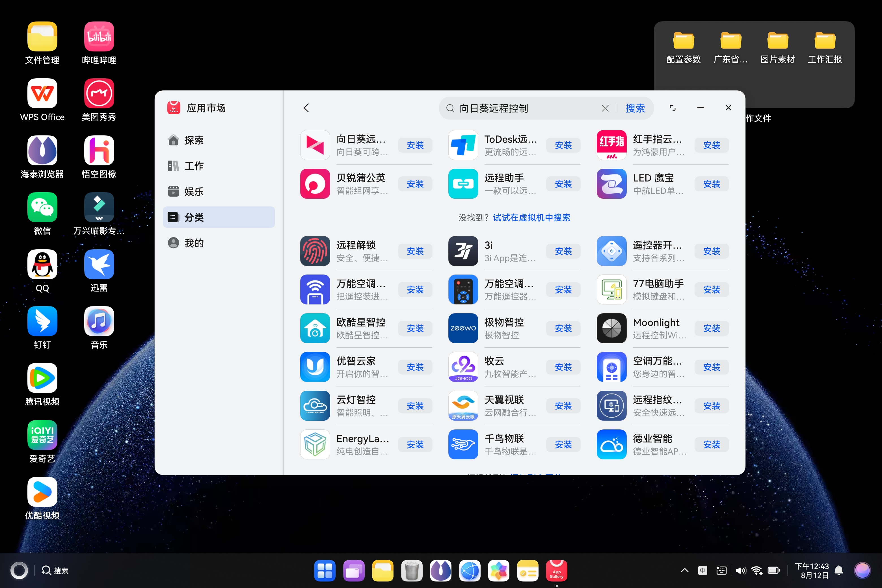Open the volume control in system tray
The height and width of the screenshot is (588, 882).
click(740, 570)
